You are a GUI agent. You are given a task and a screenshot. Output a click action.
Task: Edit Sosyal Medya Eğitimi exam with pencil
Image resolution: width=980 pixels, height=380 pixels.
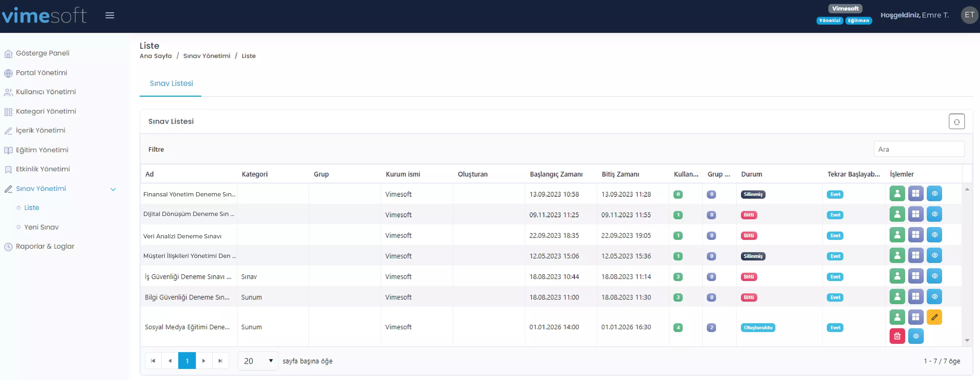click(x=934, y=317)
